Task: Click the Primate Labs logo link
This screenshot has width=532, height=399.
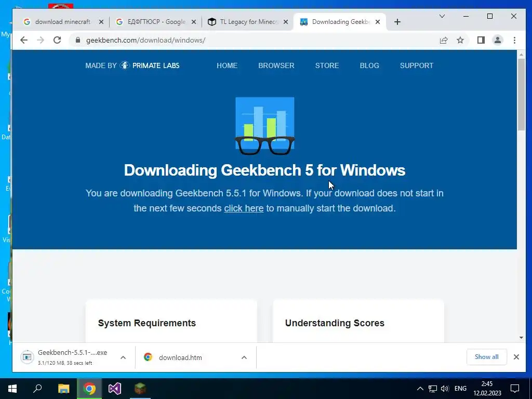Action: [x=132, y=65]
